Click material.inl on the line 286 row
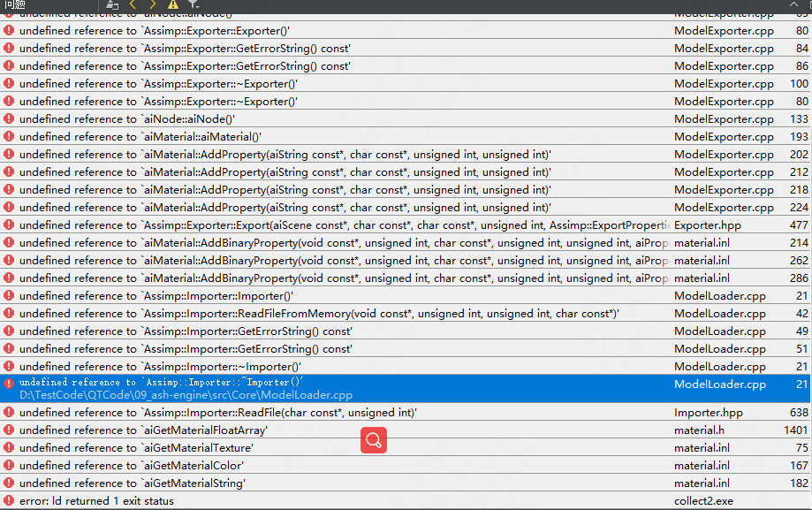Screen dimensions: 812x510 click(x=702, y=278)
